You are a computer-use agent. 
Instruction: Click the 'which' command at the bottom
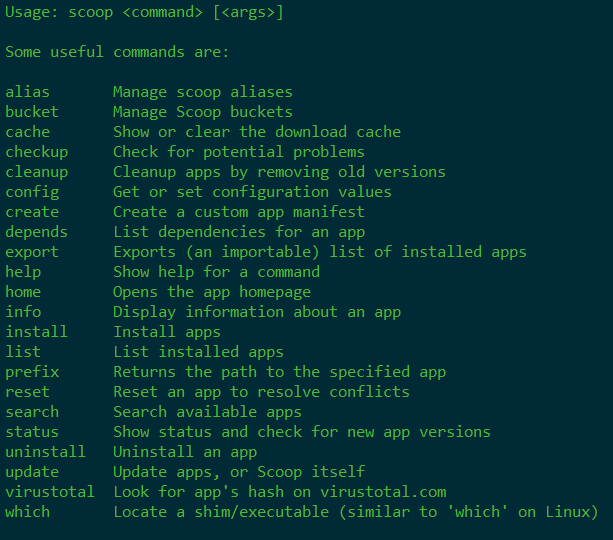point(27,512)
